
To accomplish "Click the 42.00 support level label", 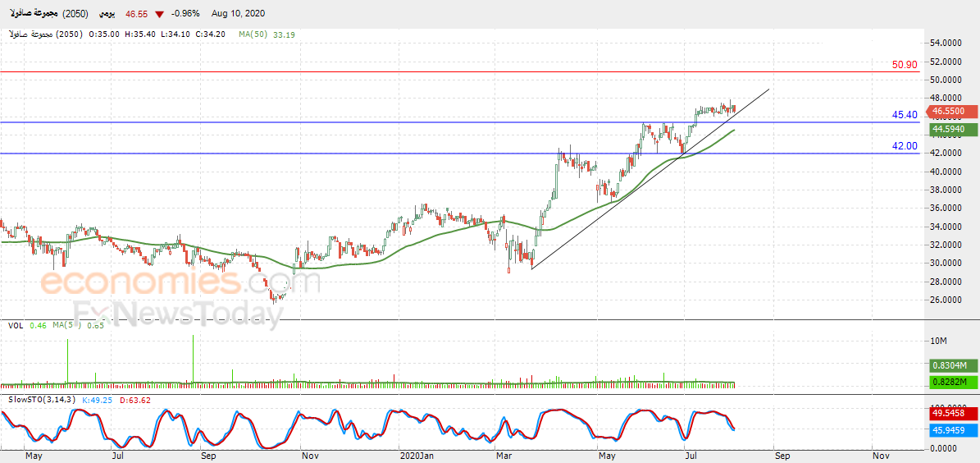I will click(x=905, y=145).
